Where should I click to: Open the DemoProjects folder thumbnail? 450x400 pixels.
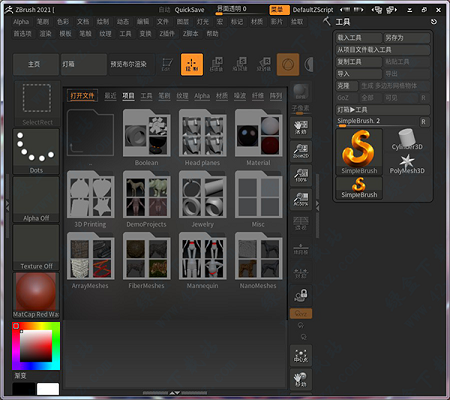tap(146, 200)
